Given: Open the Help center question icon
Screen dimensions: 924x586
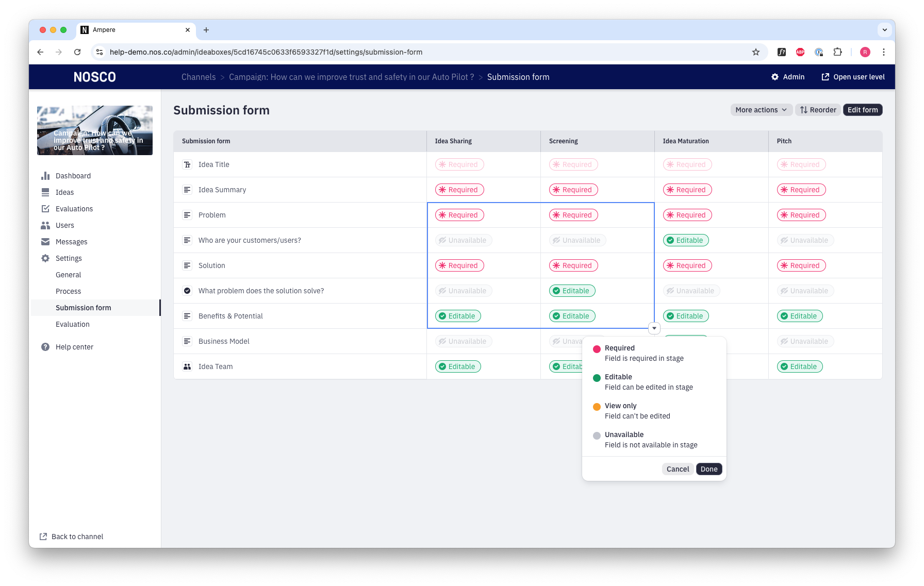Looking at the screenshot, I should 45,347.
